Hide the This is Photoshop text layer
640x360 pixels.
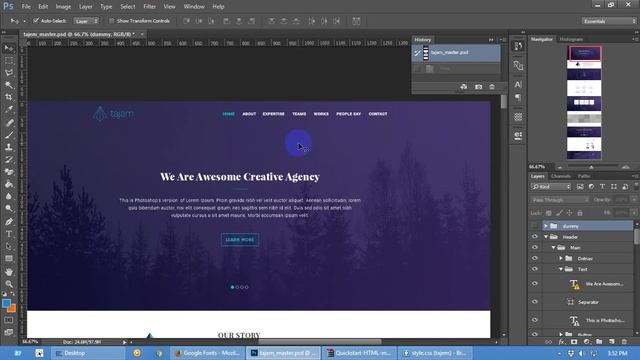534,320
